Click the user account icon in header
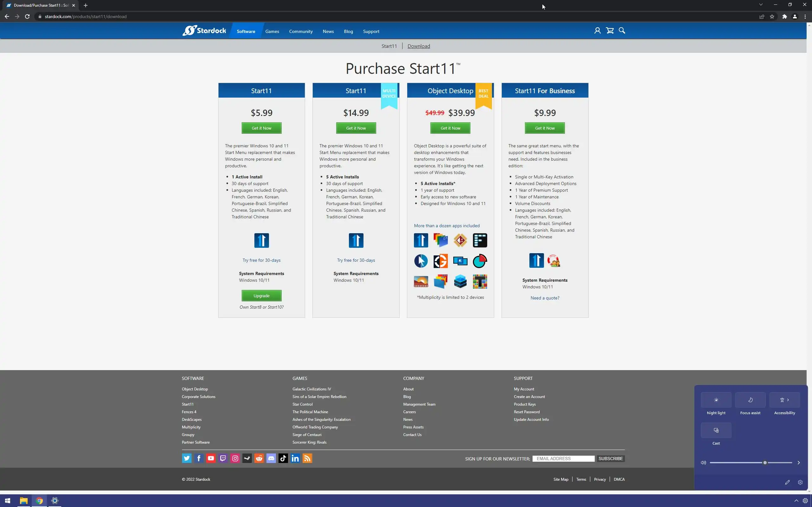 [597, 30]
